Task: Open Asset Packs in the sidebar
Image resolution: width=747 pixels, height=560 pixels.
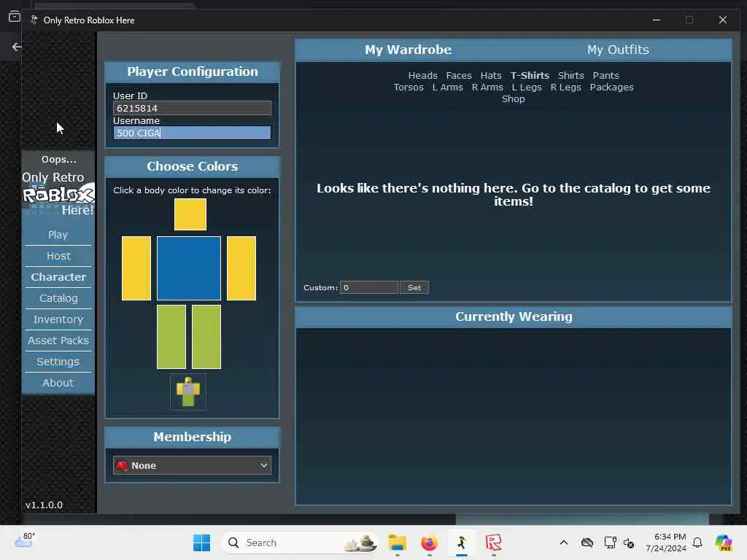Action: 58,341
